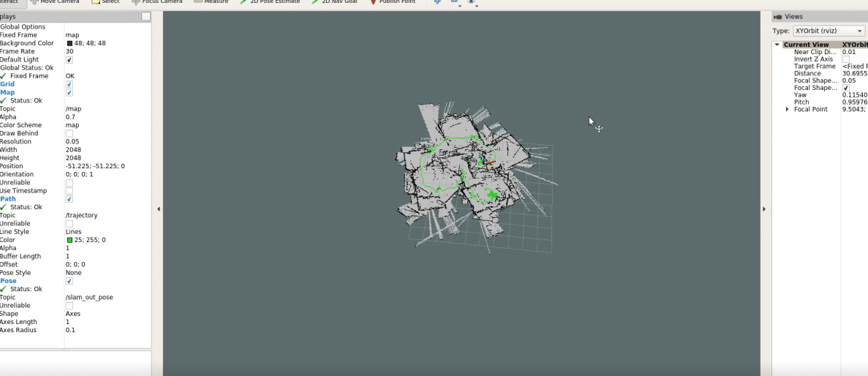Viewport: 868px width, 376px height.
Task: Disable the Map display checkbox
Action: point(69,93)
